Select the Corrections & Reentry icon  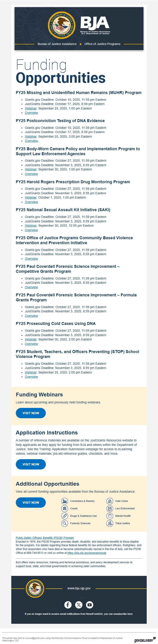(65, 501)
